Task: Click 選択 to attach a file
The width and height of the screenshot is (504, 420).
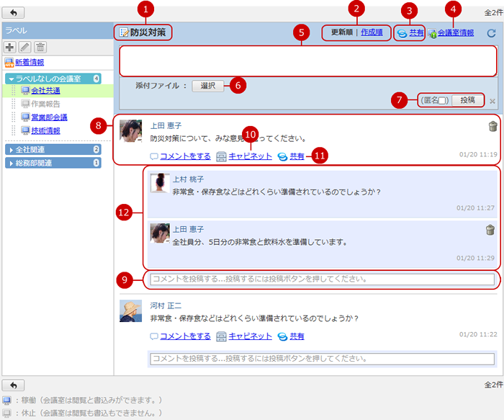Action: click(x=208, y=86)
